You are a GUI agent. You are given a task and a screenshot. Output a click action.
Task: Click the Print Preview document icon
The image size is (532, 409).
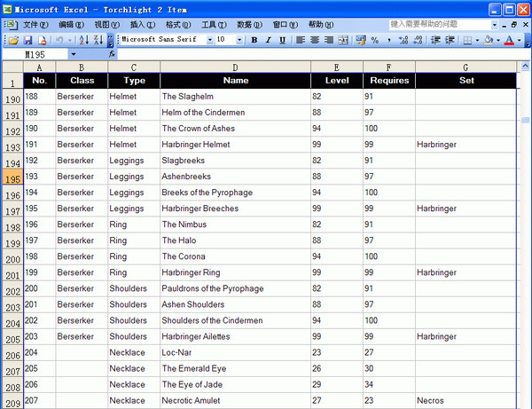(x=42, y=41)
